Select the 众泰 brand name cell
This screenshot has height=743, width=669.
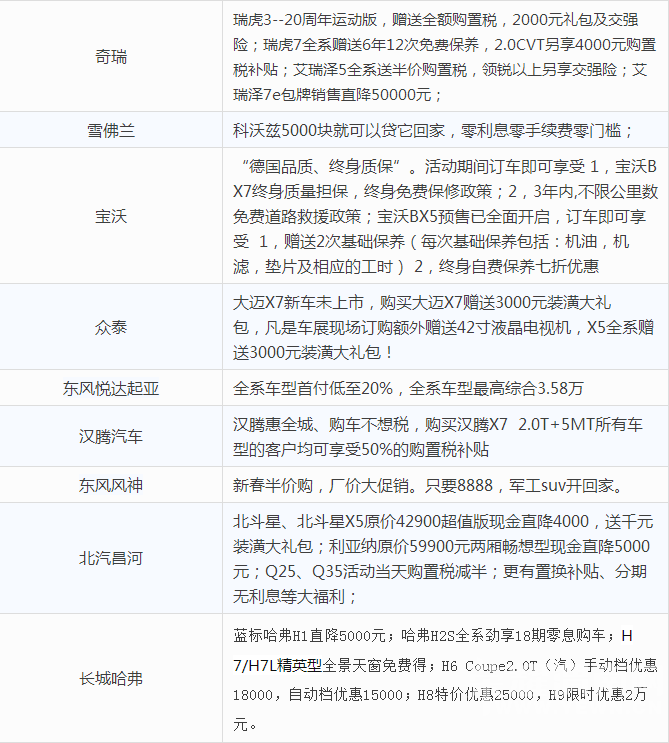click(111, 326)
